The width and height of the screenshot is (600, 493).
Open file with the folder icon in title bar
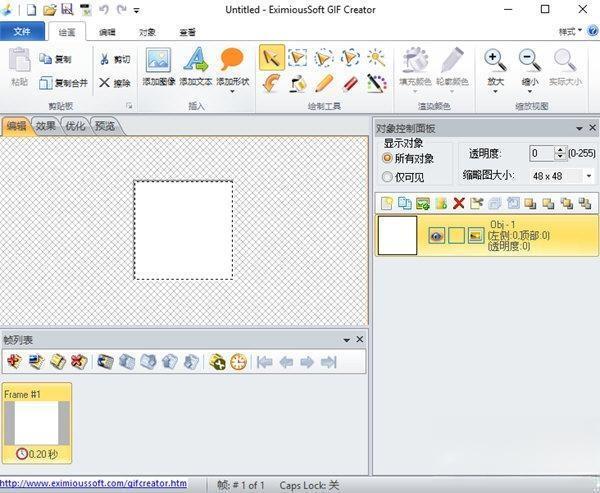[x=50, y=10]
